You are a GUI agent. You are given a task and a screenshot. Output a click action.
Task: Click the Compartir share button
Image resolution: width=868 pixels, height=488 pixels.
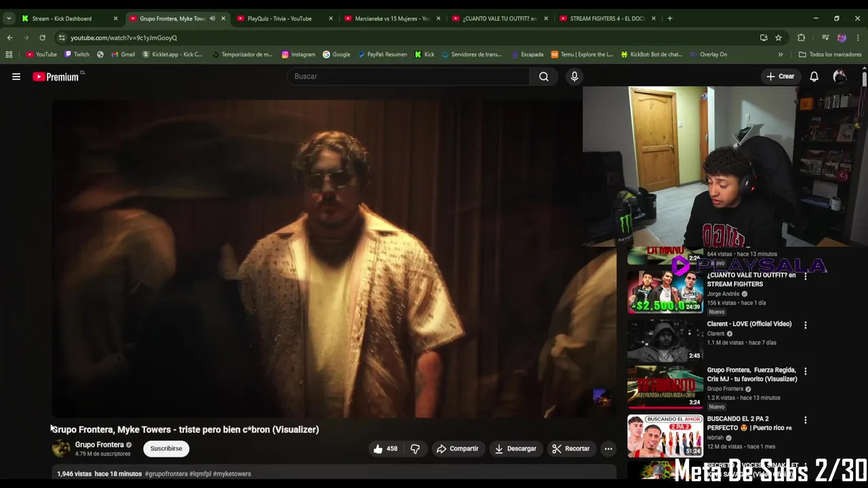(458, 449)
